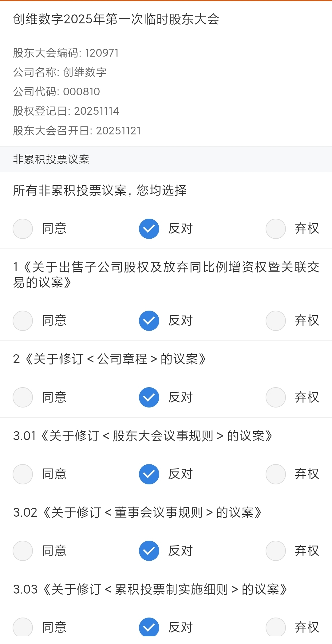Set 同意 on proposal 3.02 董事会议事规则

[x=23, y=551]
